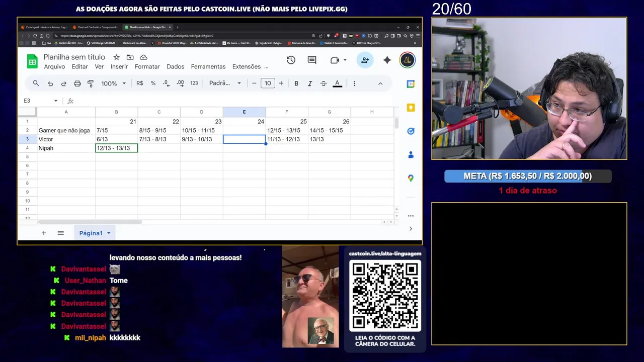Open the Página1 tab dropdown arrow
The image size is (644, 362).
point(109,233)
